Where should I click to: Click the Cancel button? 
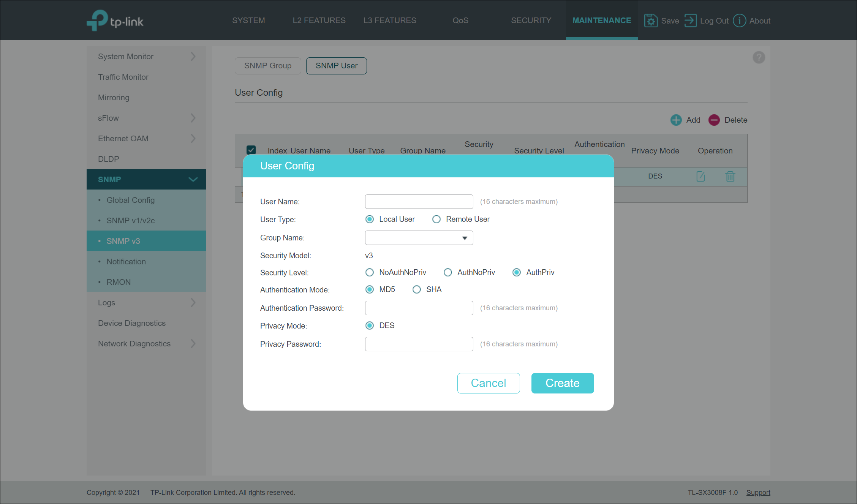tap(488, 383)
